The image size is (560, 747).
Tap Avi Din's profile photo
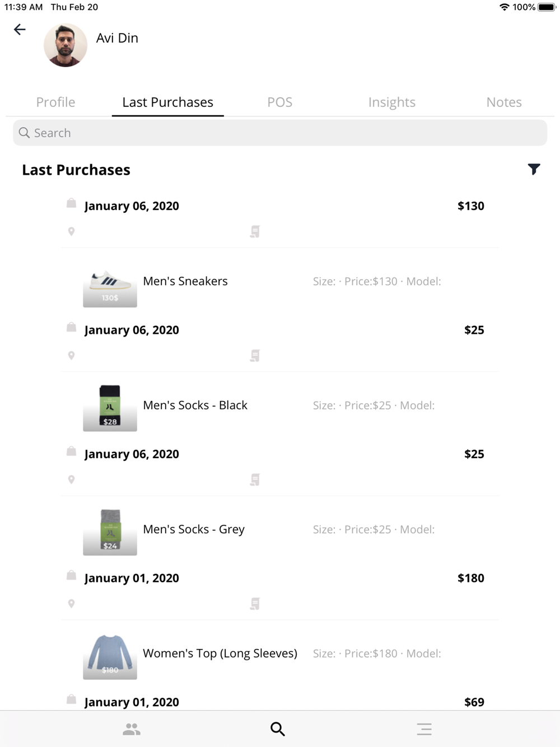(66, 45)
